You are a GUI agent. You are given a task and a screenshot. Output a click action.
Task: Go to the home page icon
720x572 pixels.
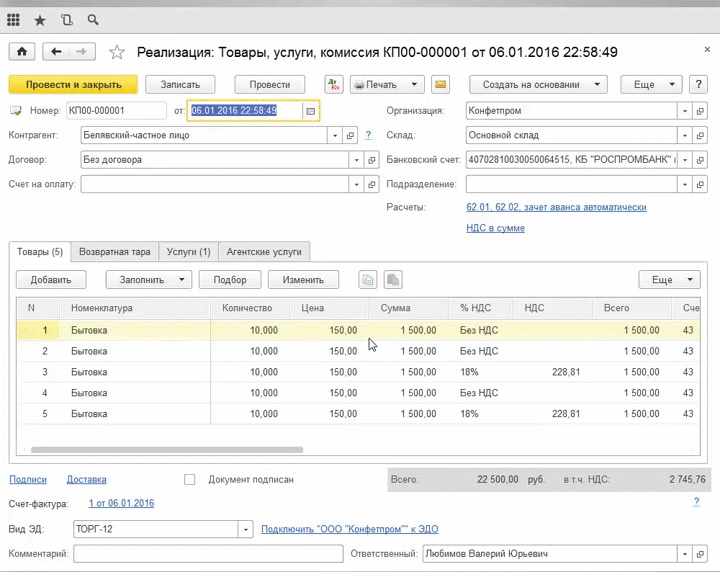20,52
